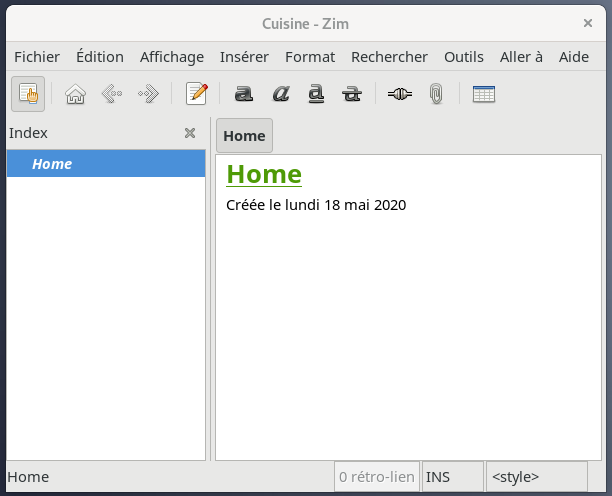Open the Fichier menu

coord(37,57)
